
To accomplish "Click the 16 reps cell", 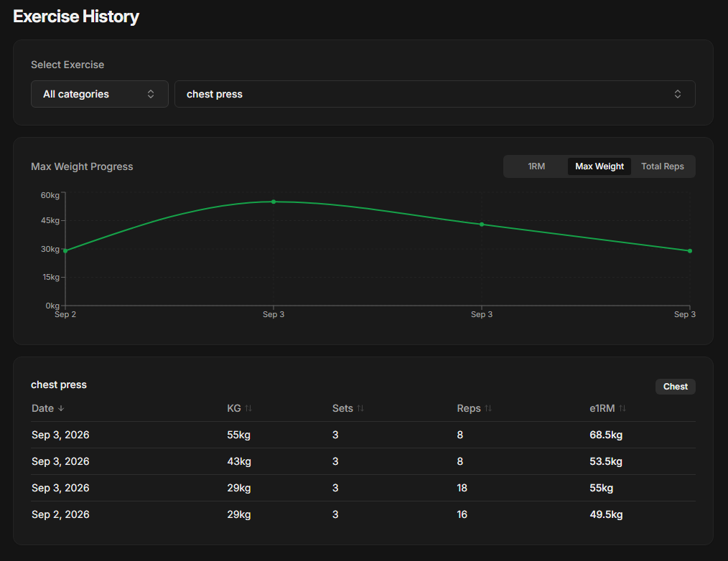I will [462, 514].
